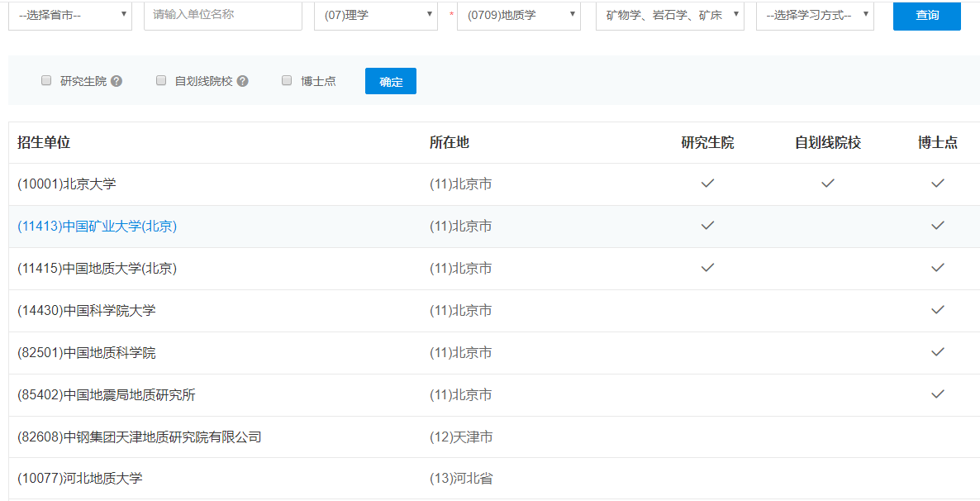Tick the 博士点 filter checkbox
The image size is (980, 501).
[x=287, y=81]
